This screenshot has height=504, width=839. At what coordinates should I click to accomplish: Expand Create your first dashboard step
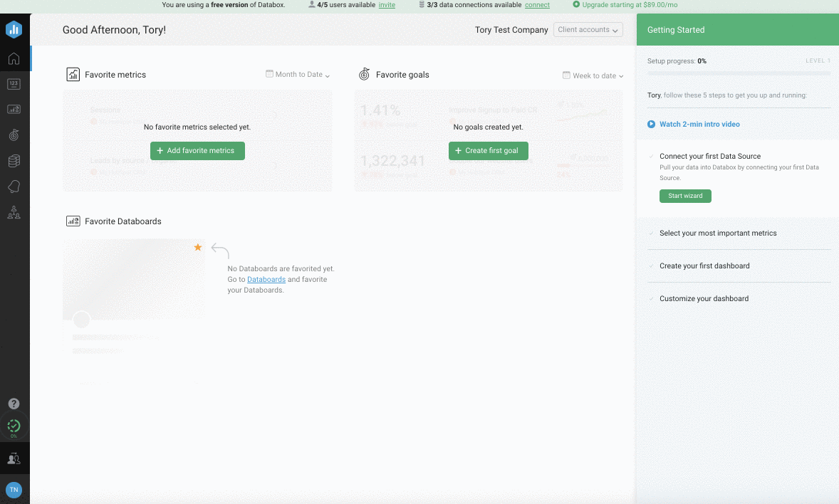(x=704, y=266)
